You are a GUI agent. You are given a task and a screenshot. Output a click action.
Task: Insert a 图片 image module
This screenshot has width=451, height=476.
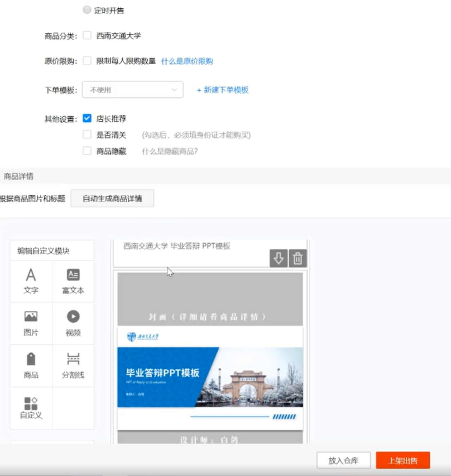(x=31, y=323)
